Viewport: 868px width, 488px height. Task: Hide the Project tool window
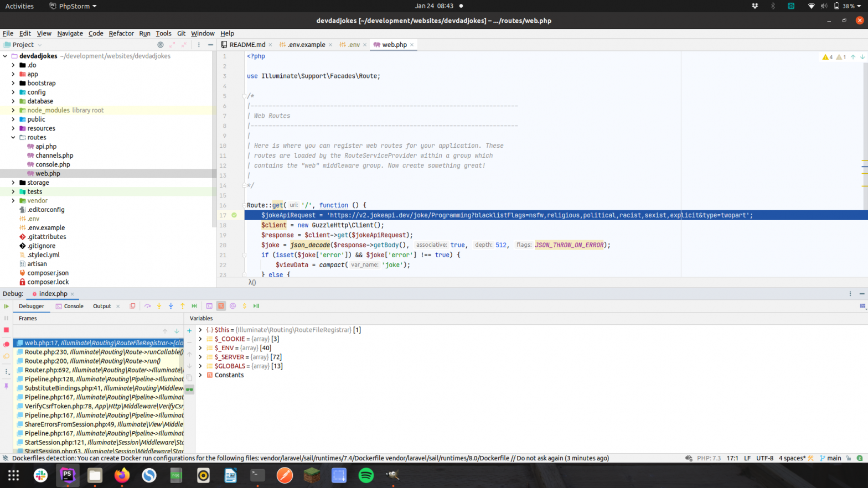click(x=210, y=45)
